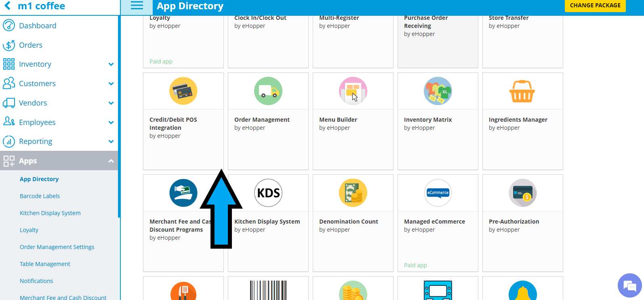
Task: Click the Kitchen Display System card title
Action: pyautogui.click(x=267, y=222)
